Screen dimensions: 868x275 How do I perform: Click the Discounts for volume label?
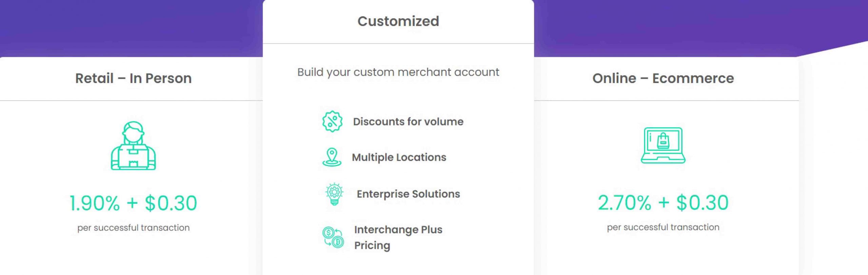(408, 122)
